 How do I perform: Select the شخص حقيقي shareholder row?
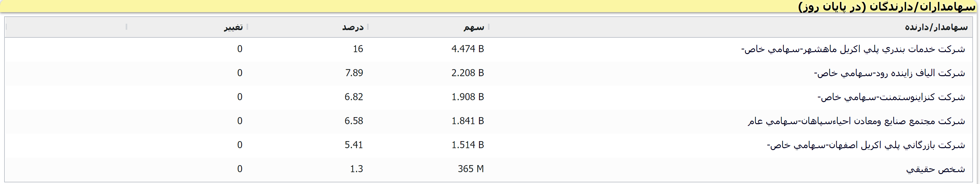935,169
